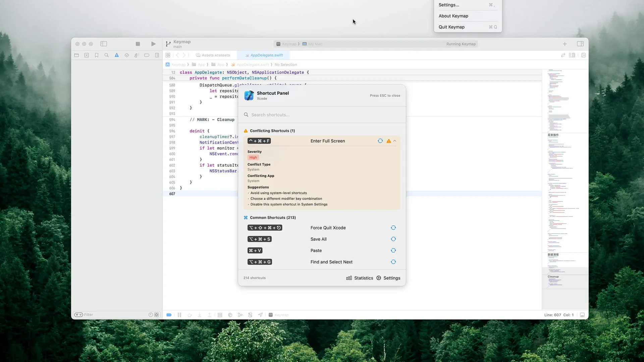
Task: Toggle the Xcode navigator sidebar
Action: pyautogui.click(x=104, y=44)
